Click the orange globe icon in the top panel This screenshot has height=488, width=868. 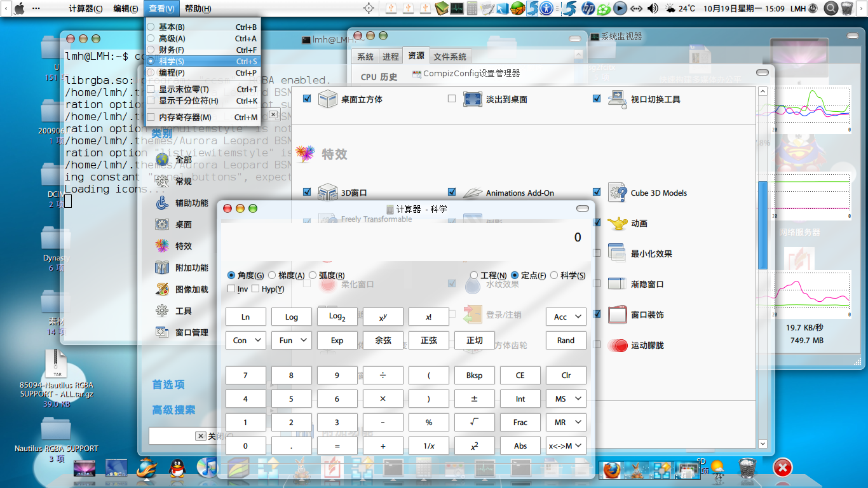(517, 8)
